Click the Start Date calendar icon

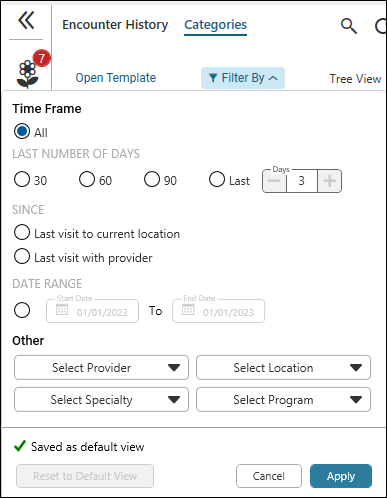62,310
